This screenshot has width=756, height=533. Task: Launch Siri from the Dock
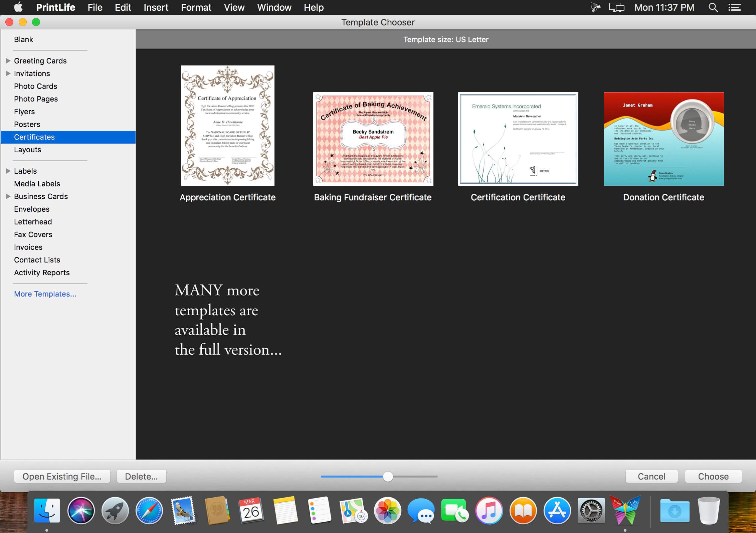(81, 510)
